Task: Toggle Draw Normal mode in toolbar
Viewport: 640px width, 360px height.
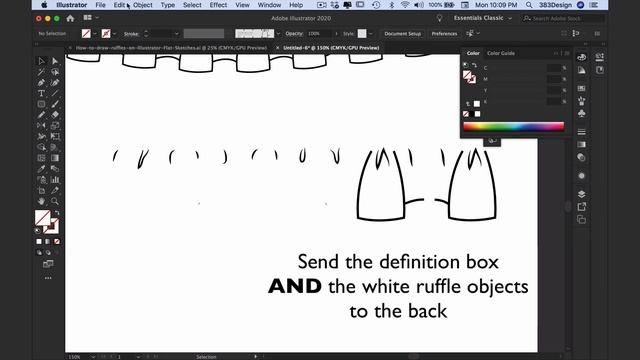Action: pyautogui.click(x=39, y=253)
